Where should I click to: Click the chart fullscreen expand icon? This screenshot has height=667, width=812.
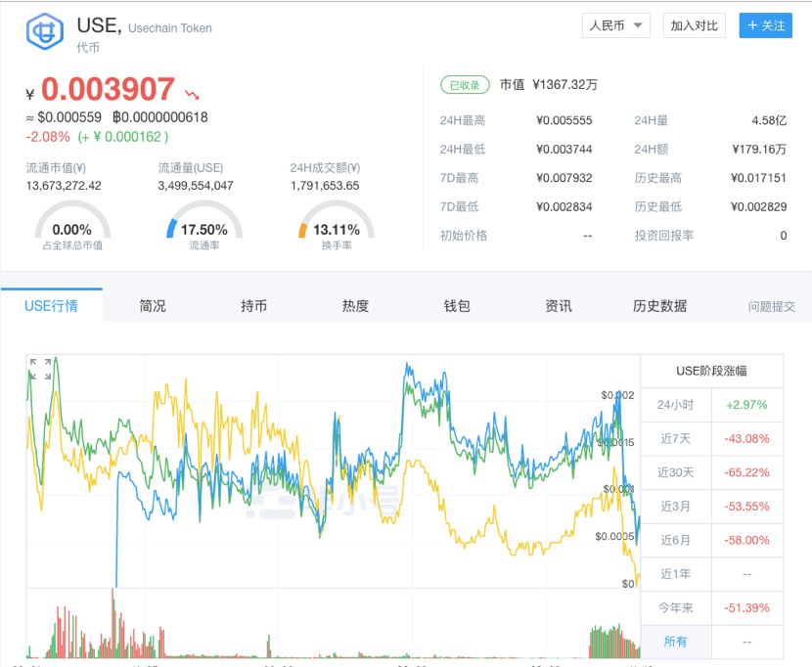(40, 368)
